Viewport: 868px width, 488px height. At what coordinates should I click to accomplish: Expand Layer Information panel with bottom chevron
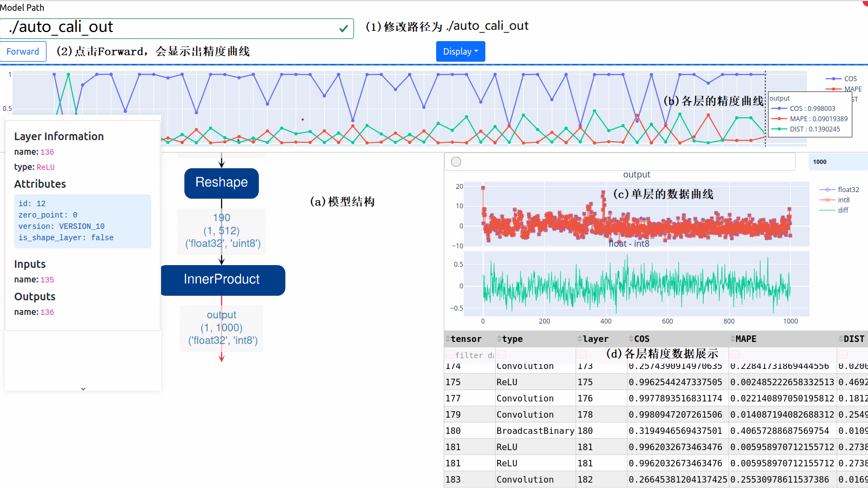(x=83, y=388)
